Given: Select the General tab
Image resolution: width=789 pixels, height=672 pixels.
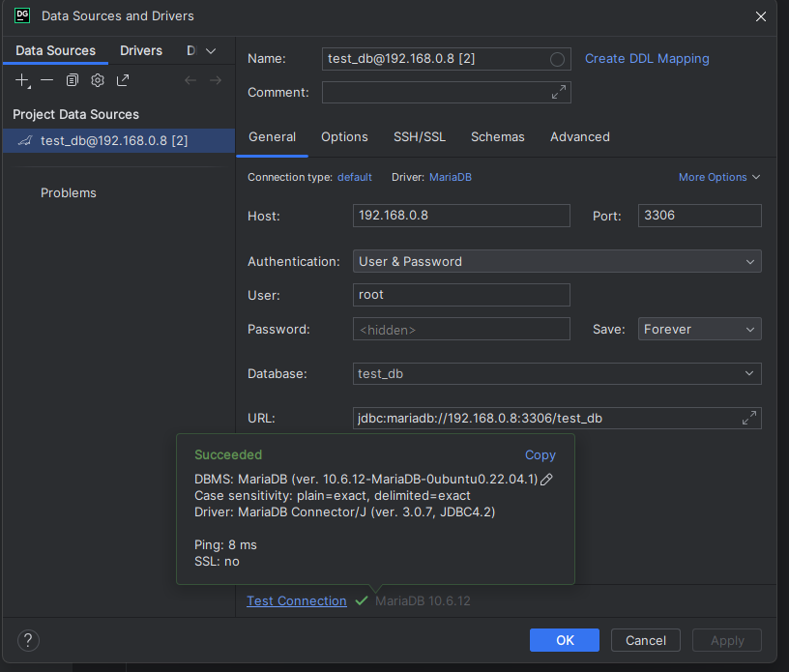Looking at the screenshot, I should (x=273, y=137).
